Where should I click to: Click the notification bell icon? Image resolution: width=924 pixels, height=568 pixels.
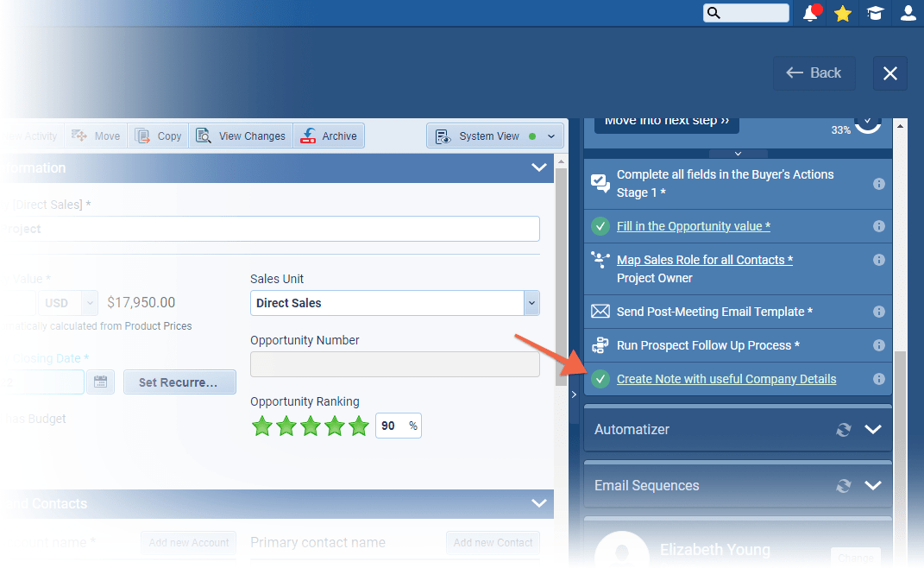pyautogui.click(x=809, y=13)
